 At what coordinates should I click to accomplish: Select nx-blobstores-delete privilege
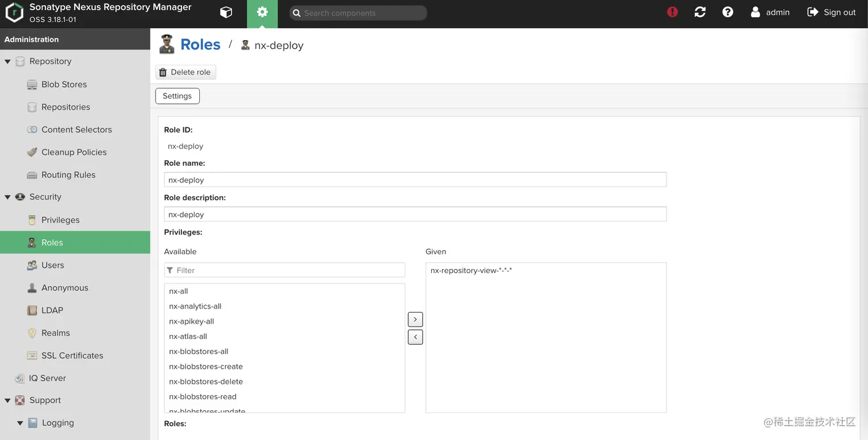click(285, 381)
